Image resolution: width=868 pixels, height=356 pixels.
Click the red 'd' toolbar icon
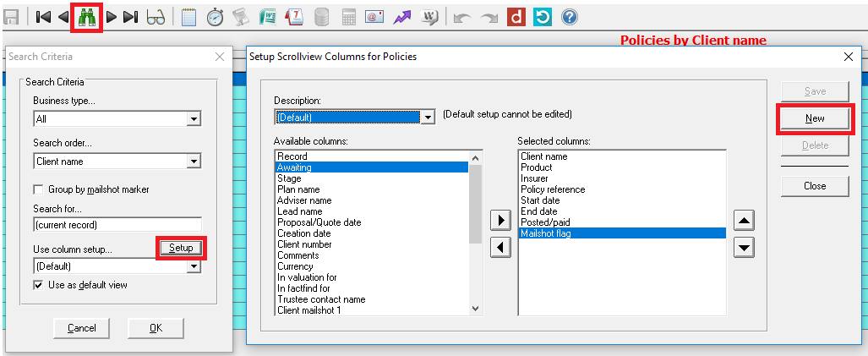pyautogui.click(x=516, y=17)
